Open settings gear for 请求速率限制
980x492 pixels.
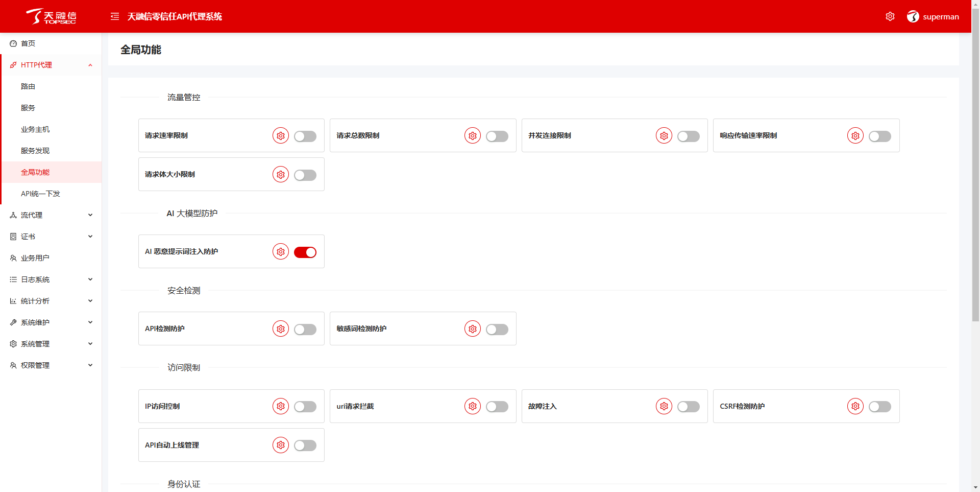(x=281, y=136)
